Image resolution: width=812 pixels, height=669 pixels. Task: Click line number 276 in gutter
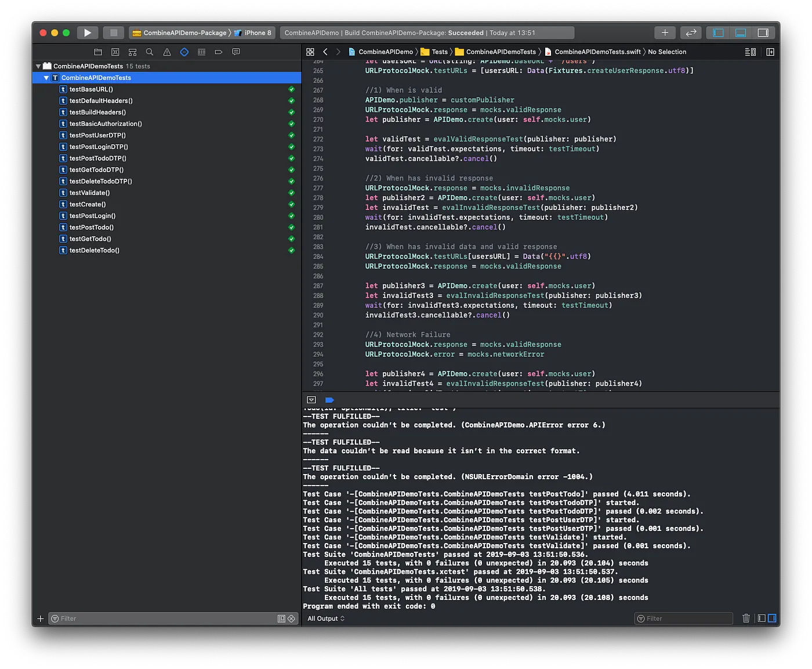(318, 178)
